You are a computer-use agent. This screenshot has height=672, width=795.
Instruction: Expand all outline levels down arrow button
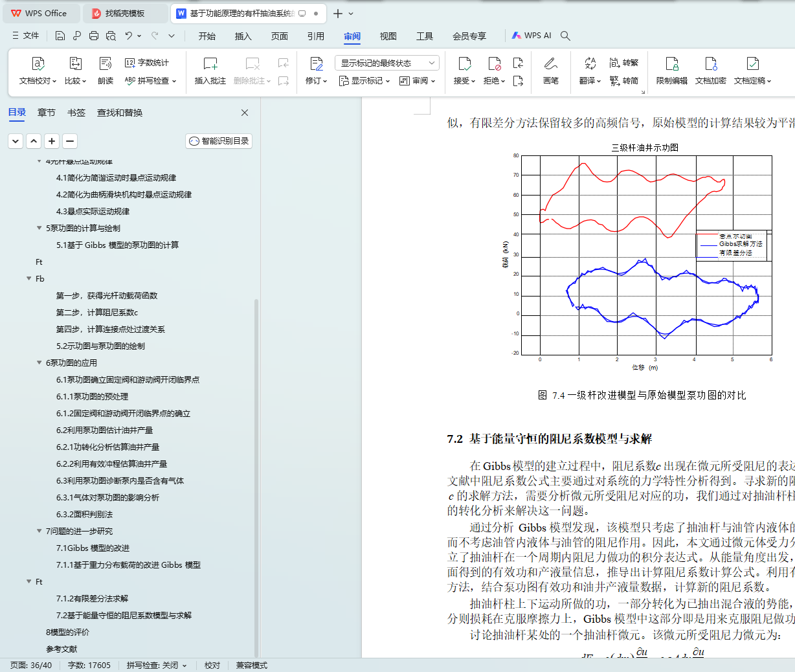click(16, 141)
